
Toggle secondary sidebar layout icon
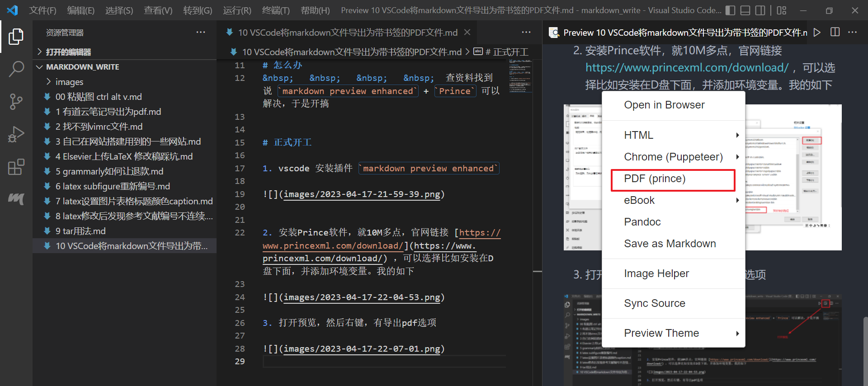coord(761,10)
